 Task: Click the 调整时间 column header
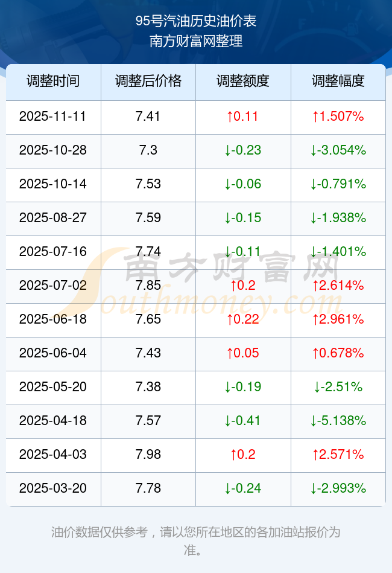tap(53, 82)
